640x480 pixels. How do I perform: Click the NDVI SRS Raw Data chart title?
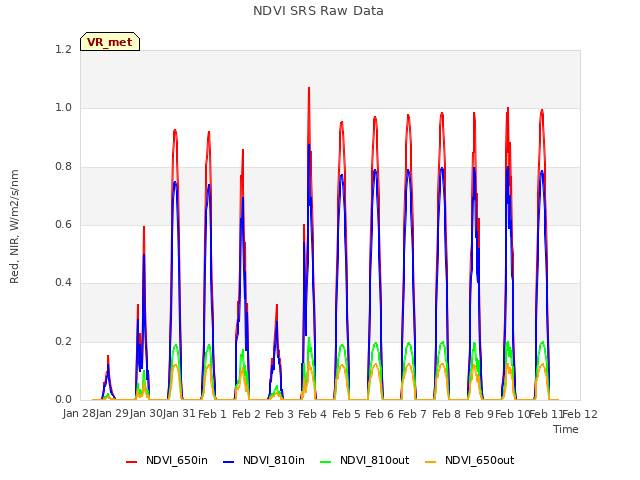coord(318,11)
